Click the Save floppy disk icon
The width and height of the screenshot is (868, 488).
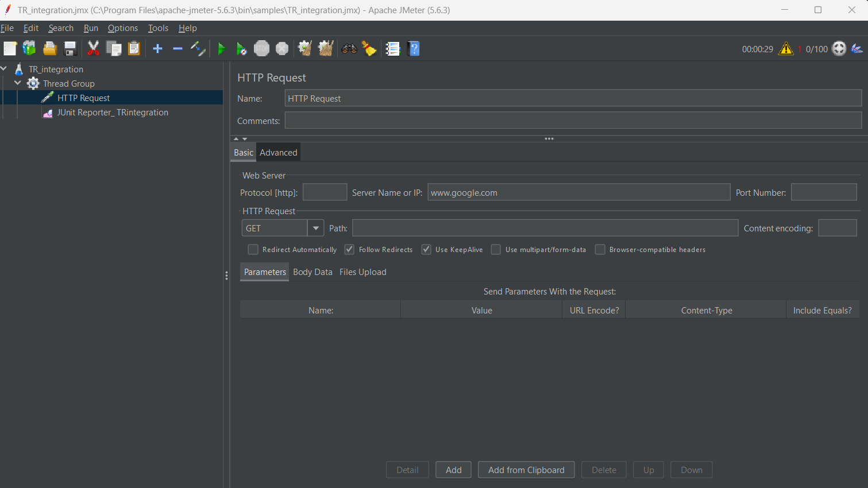coord(70,49)
